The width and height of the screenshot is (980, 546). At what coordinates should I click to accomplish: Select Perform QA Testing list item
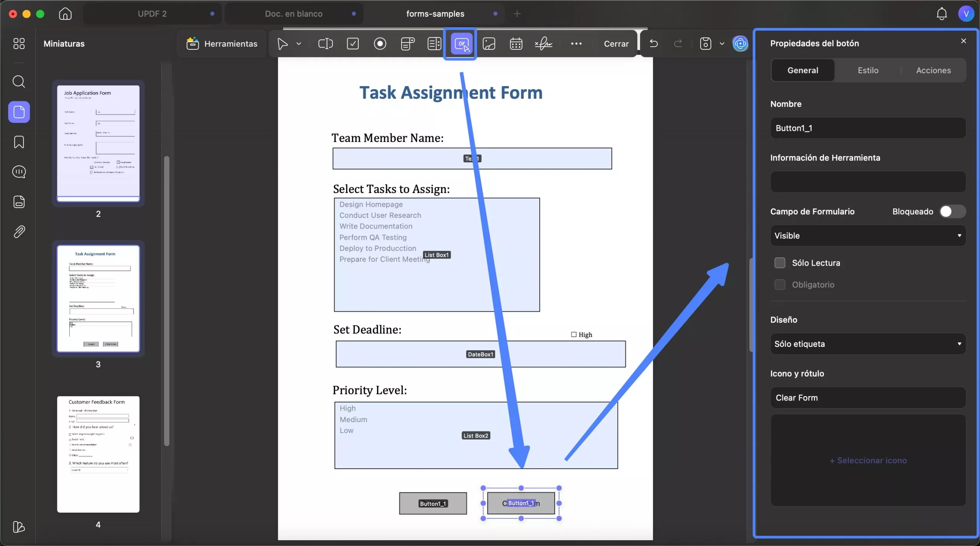click(x=373, y=237)
